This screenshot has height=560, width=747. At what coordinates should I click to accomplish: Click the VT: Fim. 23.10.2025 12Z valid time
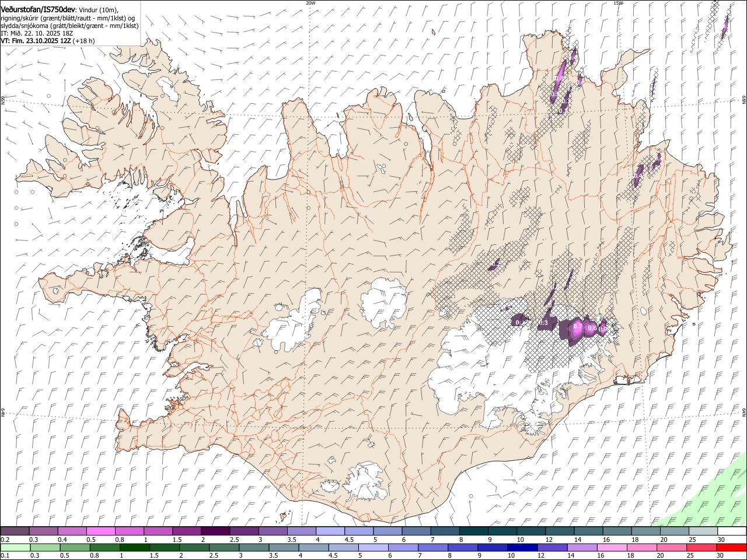[x=36, y=41]
